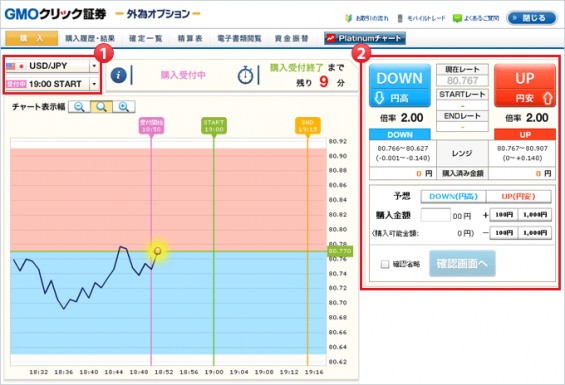The width and height of the screenshot is (565, 385).
Task: Click the 購入済み金額 label
Action: click(462, 174)
